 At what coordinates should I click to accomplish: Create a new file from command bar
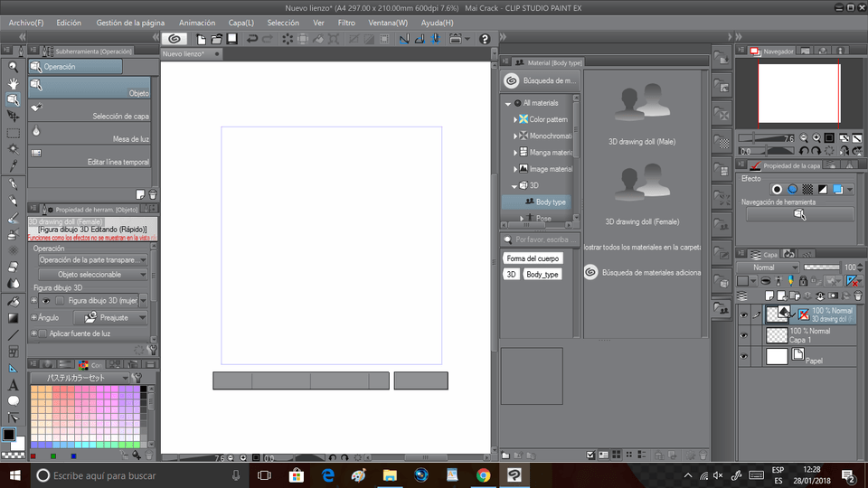(x=202, y=39)
